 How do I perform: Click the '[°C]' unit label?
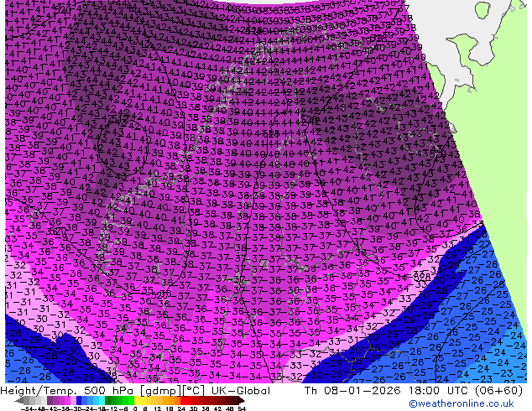pyautogui.click(x=193, y=391)
